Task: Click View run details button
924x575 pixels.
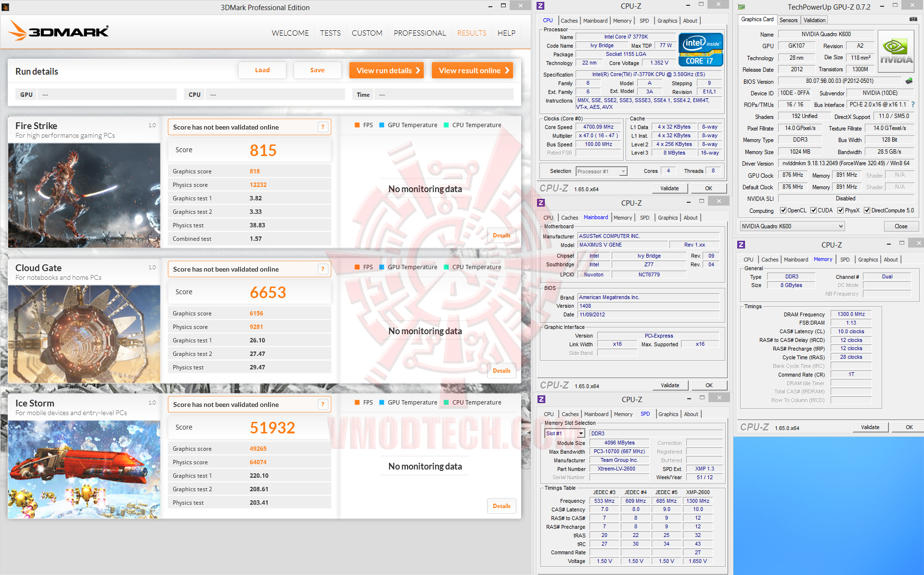Action: (x=386, y=70)
